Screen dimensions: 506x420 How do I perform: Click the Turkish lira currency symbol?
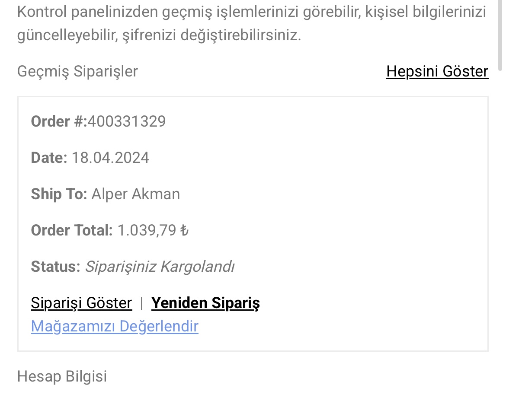point(185,230)
